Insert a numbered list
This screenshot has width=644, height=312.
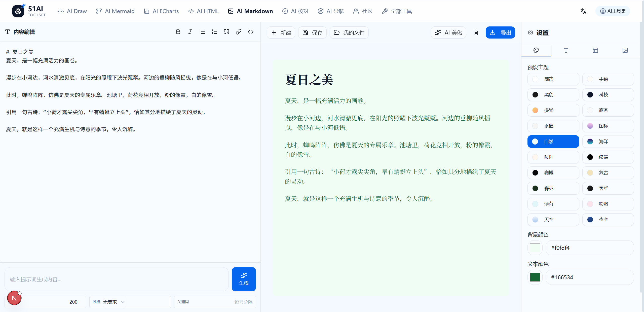(214, 32)
